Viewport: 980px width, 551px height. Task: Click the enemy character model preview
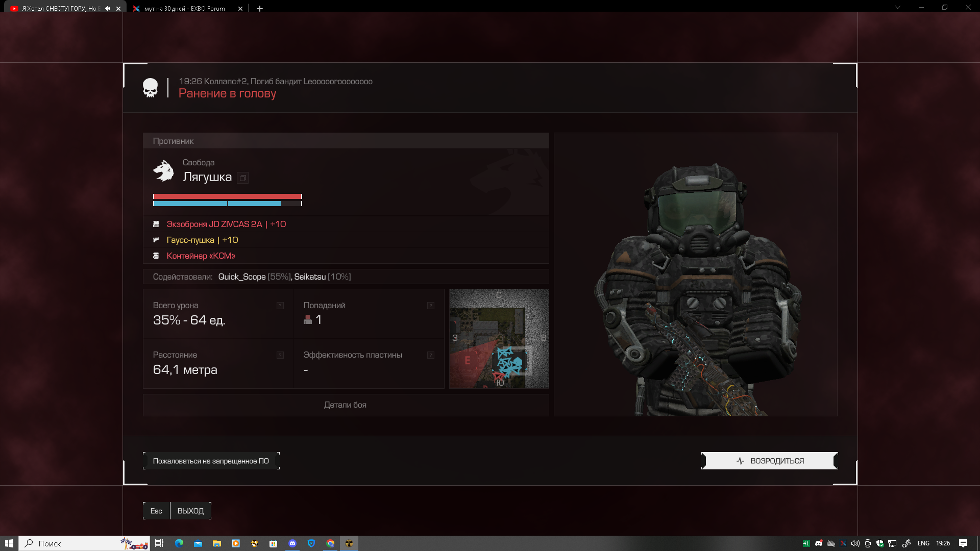pyautogui.click(x=695, y=274)
